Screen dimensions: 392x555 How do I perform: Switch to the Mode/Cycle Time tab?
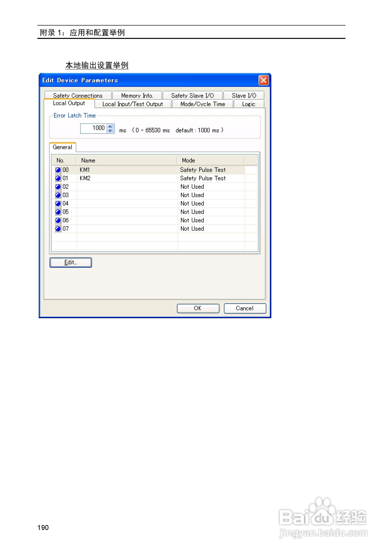203,104
